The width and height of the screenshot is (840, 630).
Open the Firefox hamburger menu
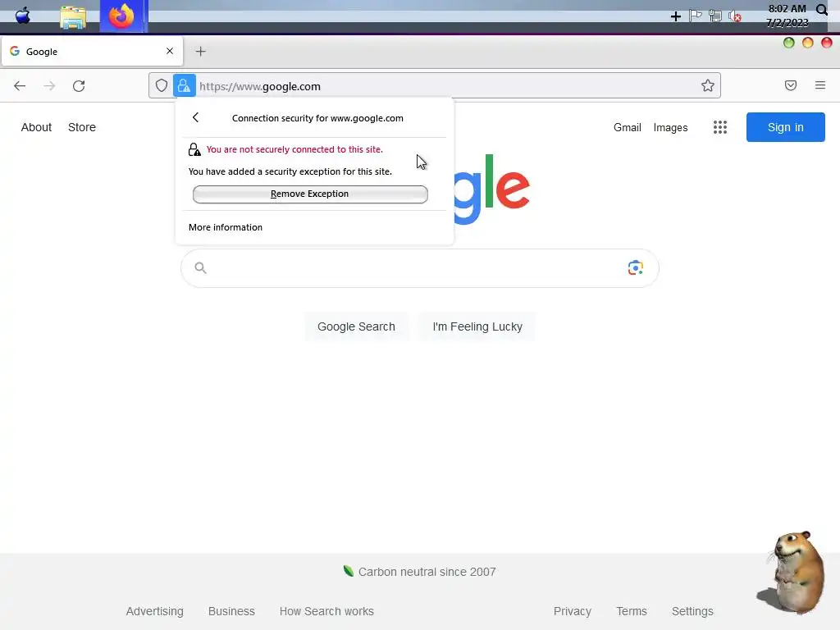click(820, 85)
